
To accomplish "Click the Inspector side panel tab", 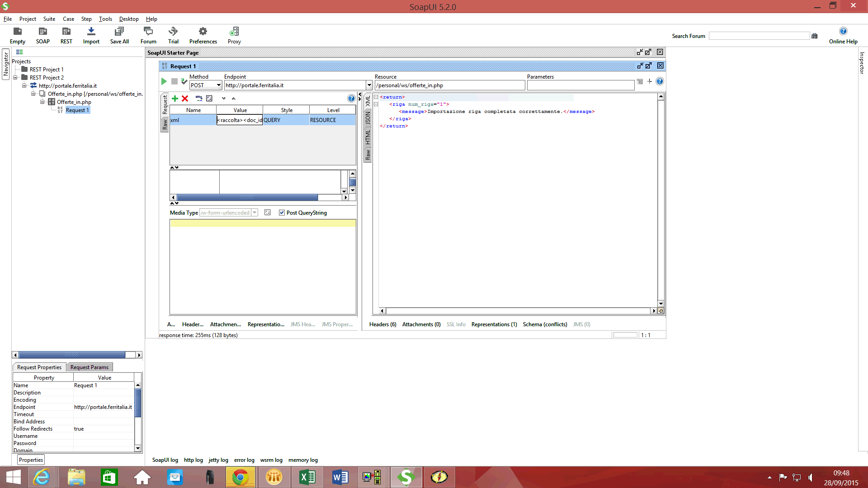I will point(862,63).
